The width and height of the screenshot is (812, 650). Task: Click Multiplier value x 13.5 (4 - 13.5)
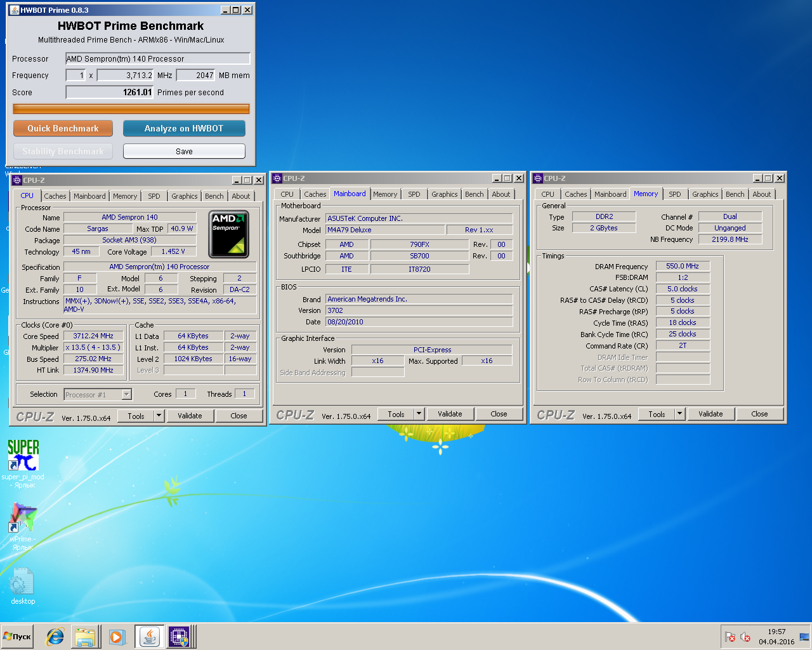[x=93, y=347]
